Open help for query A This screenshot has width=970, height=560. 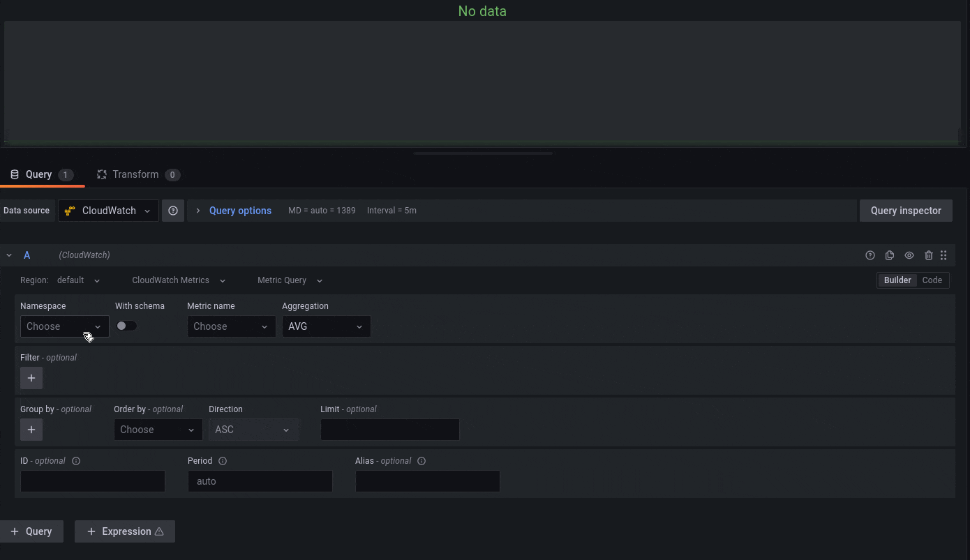870,255
